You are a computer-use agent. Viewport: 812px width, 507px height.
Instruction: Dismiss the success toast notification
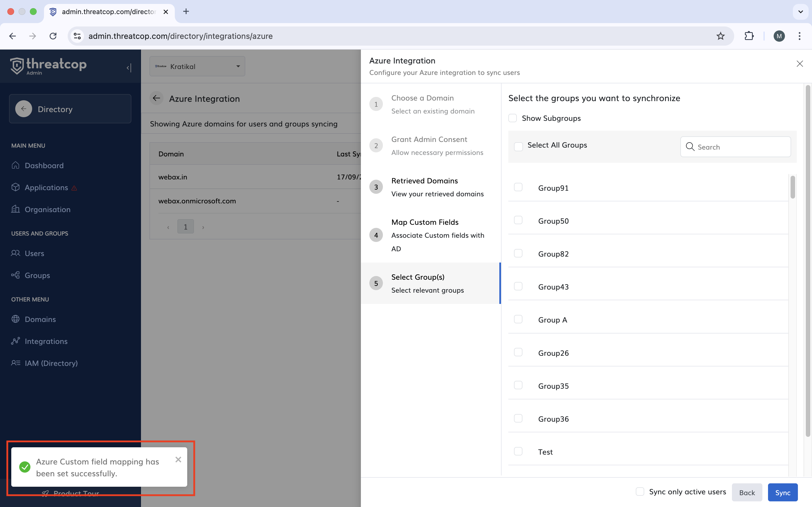click(178, 459)
